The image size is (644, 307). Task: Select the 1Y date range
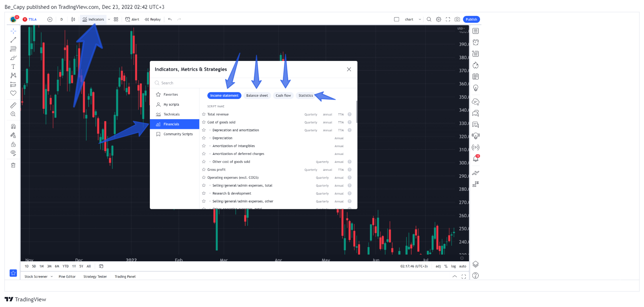pos(74,266)
